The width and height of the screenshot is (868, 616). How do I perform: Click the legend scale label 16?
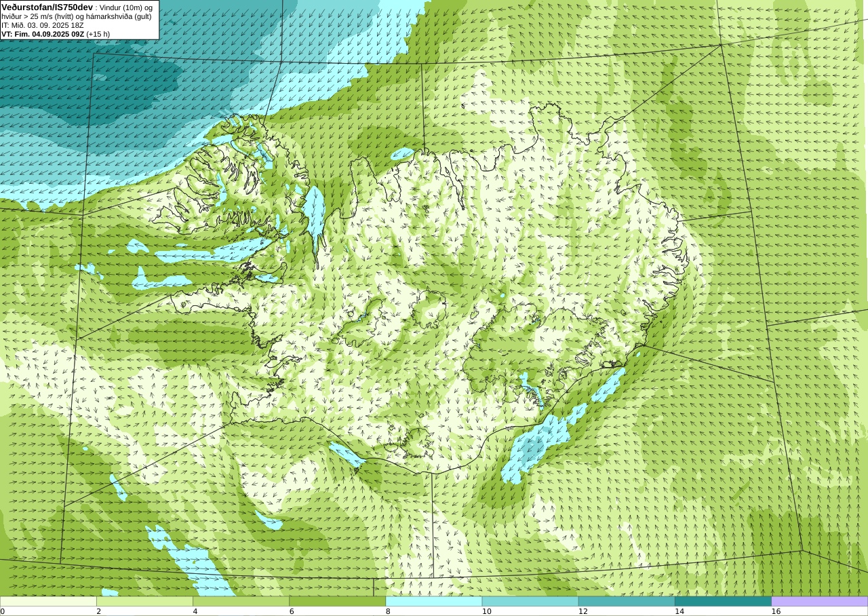click(776, 611)
